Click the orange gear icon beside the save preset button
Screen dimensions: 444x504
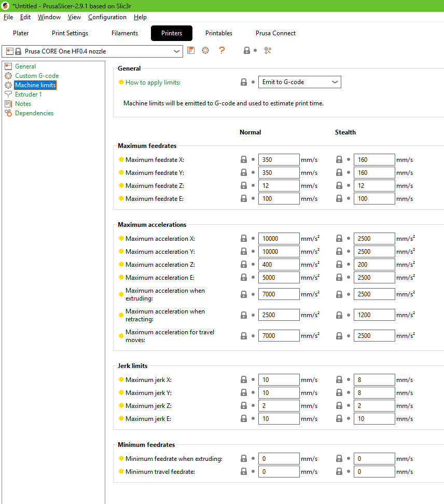[x=205, y=50]
